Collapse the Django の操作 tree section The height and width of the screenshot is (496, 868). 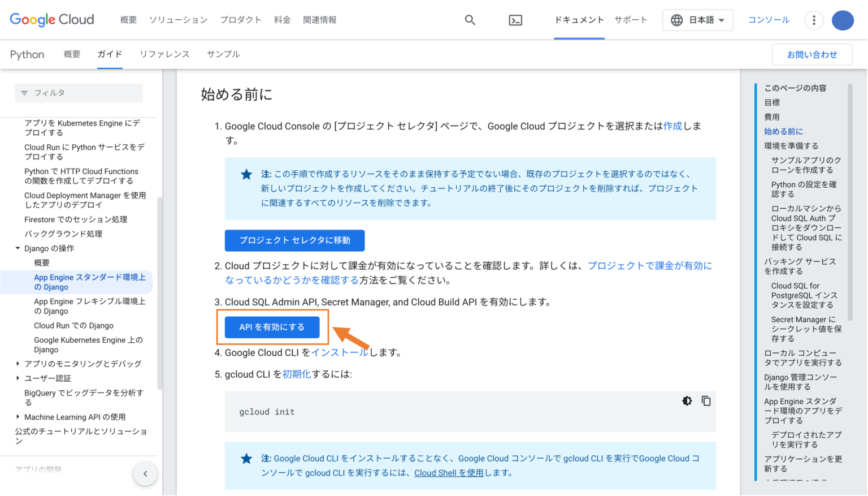click(18, 248)
